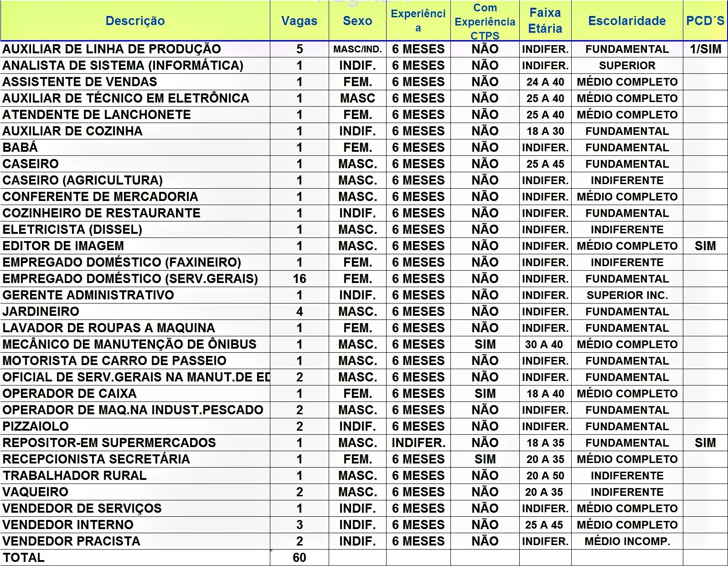Select the MASC/IND. sexo cell
Image resolution: width=728 pixels, height=566 pixels.
(x=357, y=49)
